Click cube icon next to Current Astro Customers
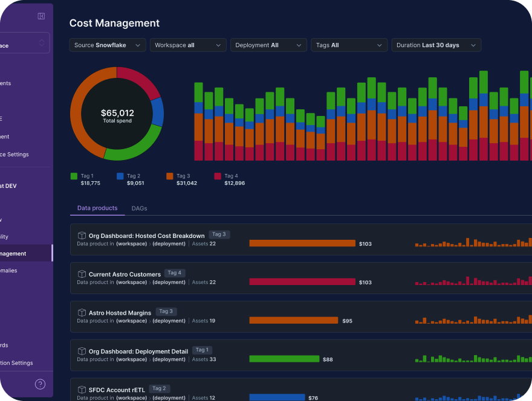This screenshot has height=401, width=532. coord(82,274)
